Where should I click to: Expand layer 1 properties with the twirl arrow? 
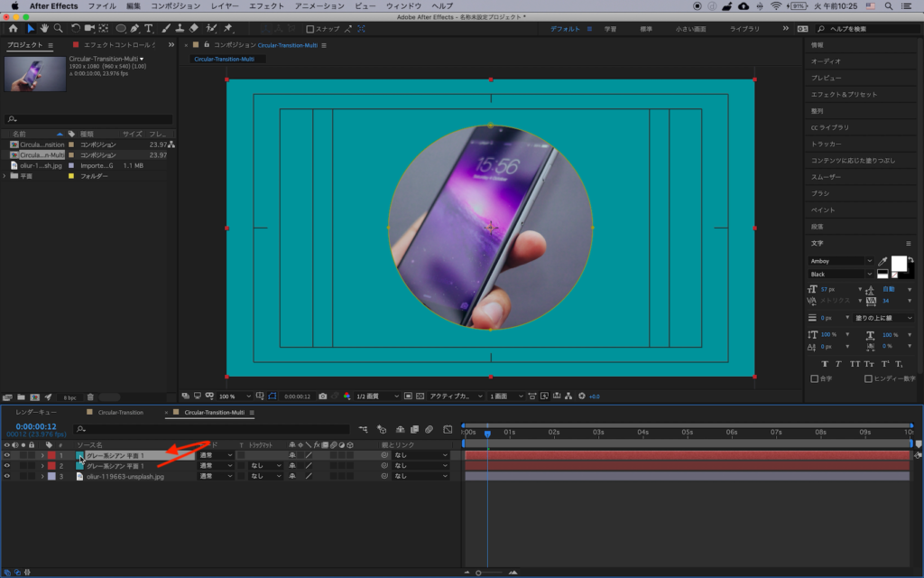coord(42,455)
